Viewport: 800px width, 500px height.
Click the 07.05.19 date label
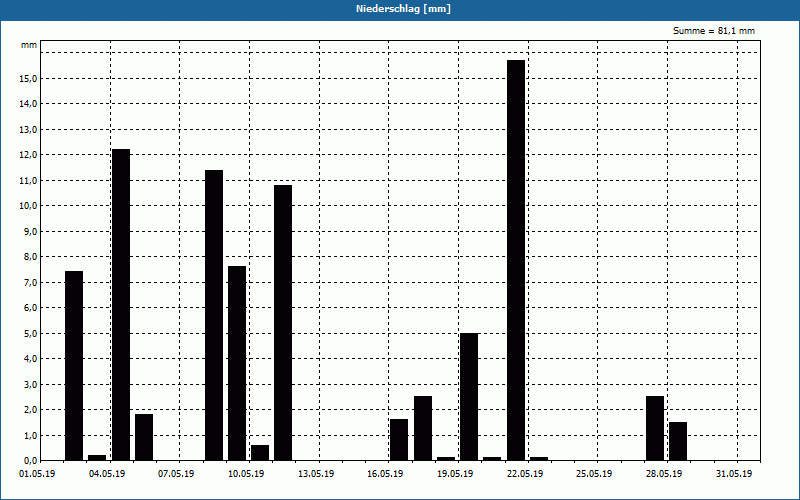176,474
